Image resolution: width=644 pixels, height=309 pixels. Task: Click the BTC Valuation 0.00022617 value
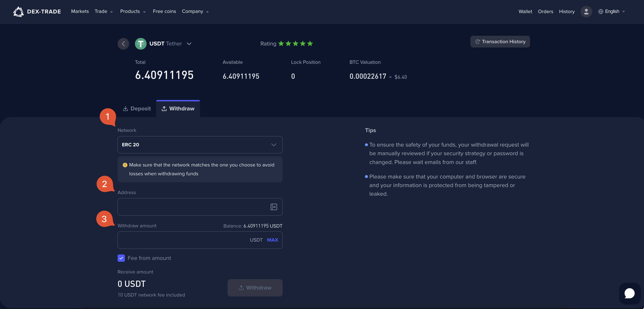click(x=368, y=76)
